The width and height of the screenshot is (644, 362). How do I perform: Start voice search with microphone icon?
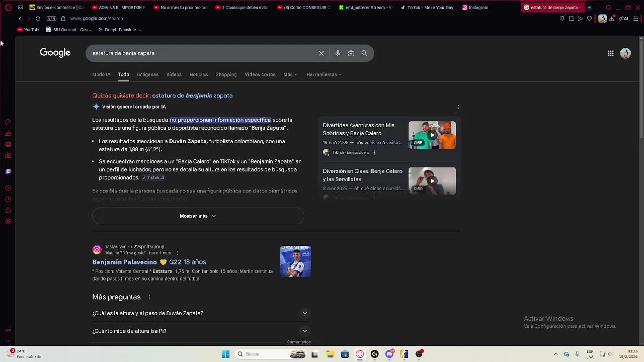pyautogui.click(x=338, y=53)
